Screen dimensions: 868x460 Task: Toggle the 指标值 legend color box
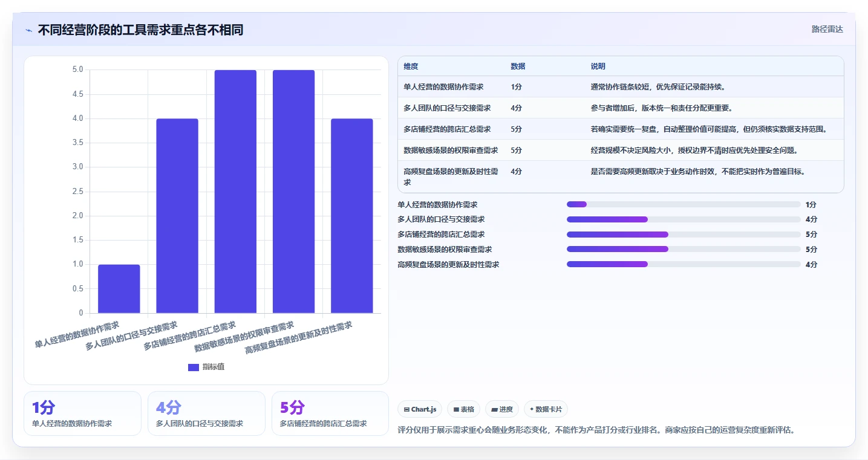point(194,367)
